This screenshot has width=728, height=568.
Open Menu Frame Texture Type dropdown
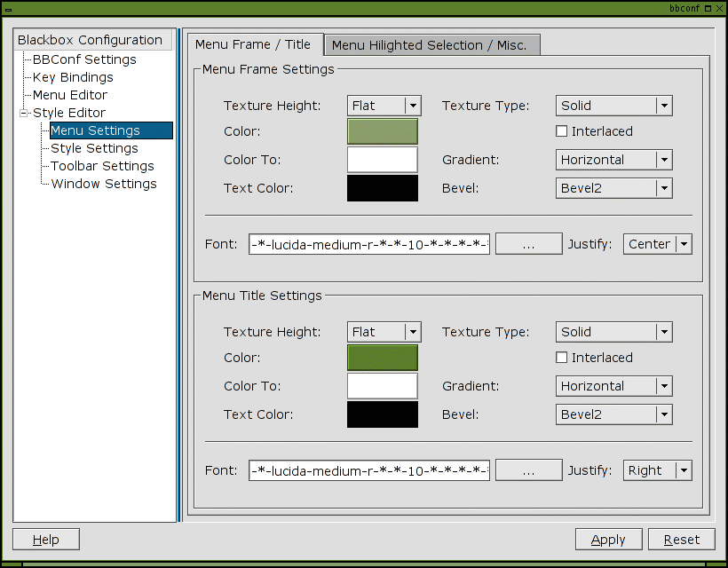pos(613,106)
